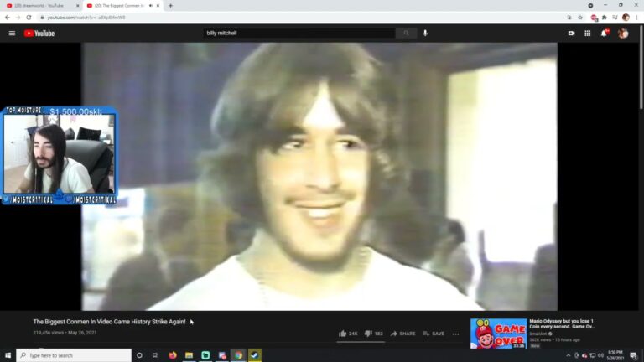Open a new browser tab

coord(170,6)
